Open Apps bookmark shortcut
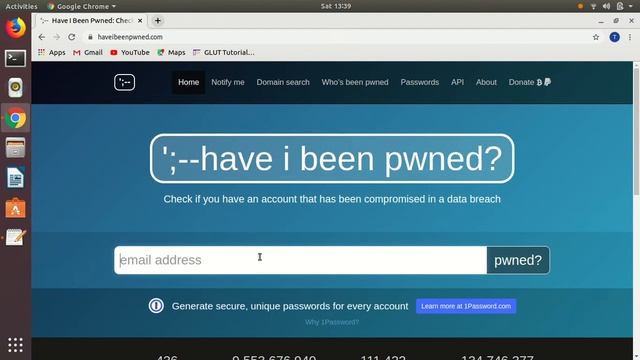Viewport: 640px width, 360px height. click(51, 52)
